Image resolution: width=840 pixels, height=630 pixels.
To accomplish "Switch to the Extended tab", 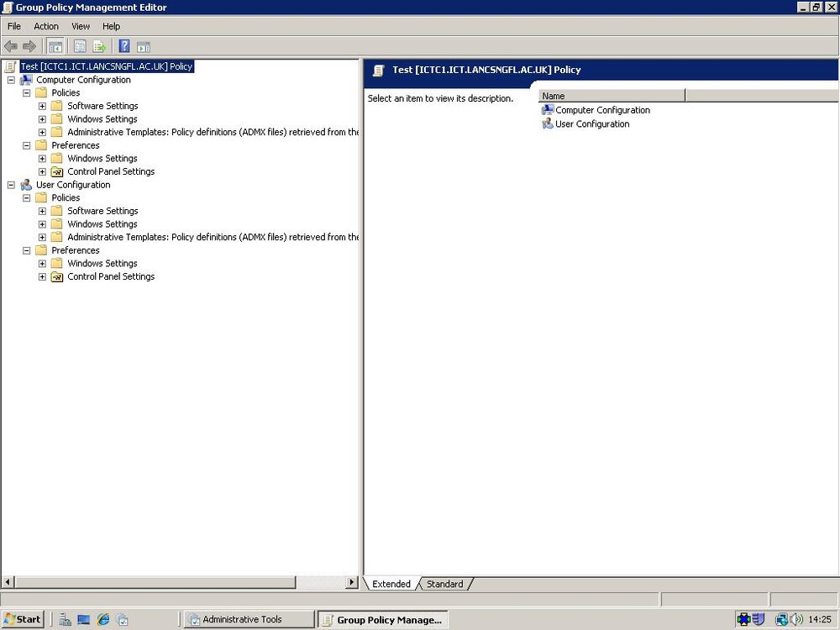I will pos(391,584).
